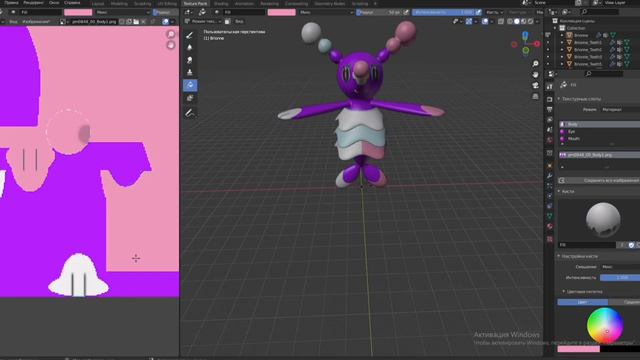Open the Modifiers wrench properties tab
This screenshot has height=360, width=640.
pyautogui.click(x=549, y=176)
